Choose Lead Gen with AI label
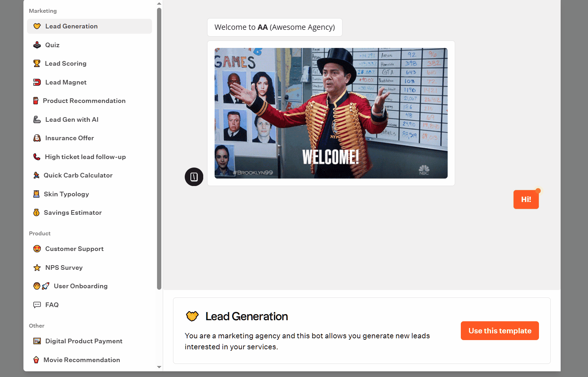 pyautogui.click(x=72, y=120)
